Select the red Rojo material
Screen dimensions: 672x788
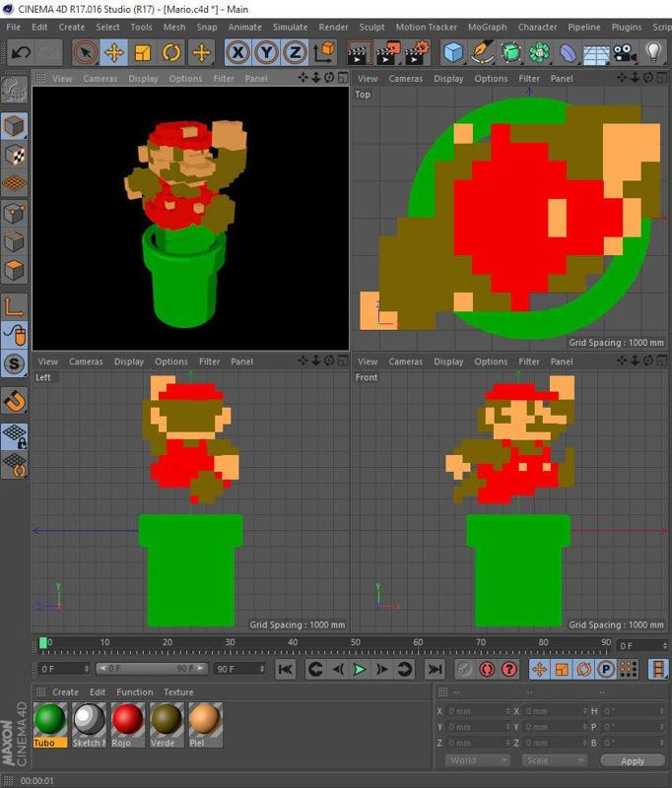128,725
